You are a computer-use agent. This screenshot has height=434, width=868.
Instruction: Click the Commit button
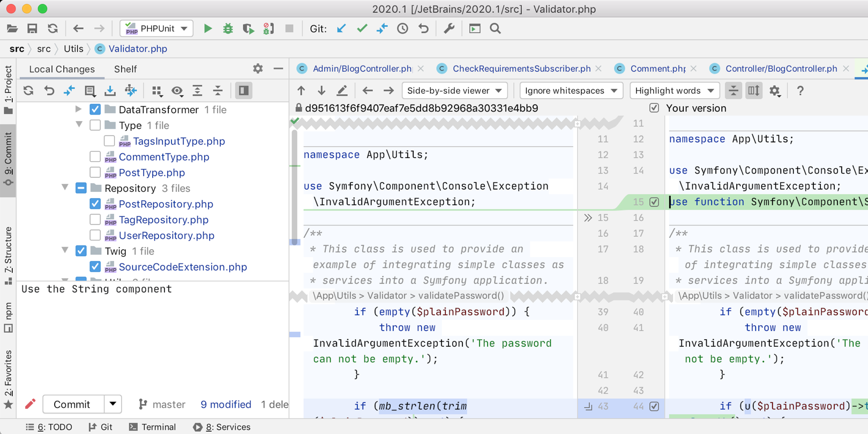click(x=72, y=404)
